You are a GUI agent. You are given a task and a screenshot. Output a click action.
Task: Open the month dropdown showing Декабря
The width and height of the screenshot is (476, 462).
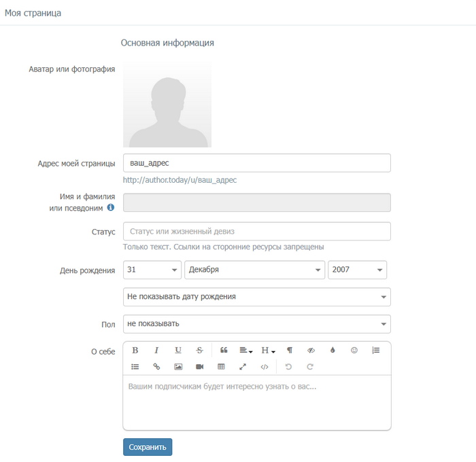tap(255, 270)
